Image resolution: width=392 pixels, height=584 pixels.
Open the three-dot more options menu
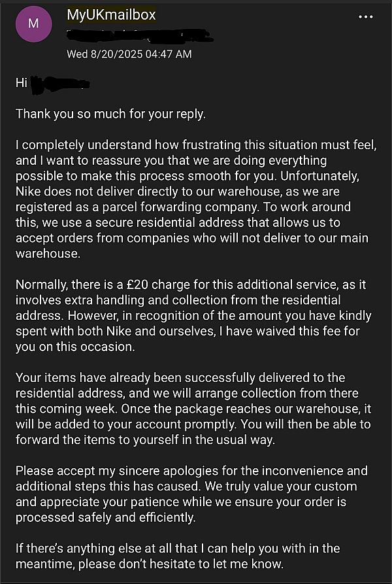click(367, 16)
